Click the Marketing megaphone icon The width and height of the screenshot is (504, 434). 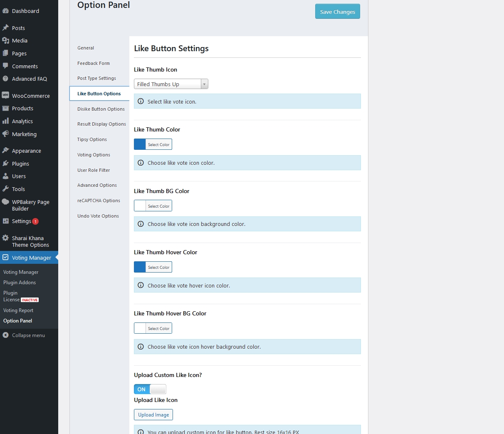click(x=5, y=134)
